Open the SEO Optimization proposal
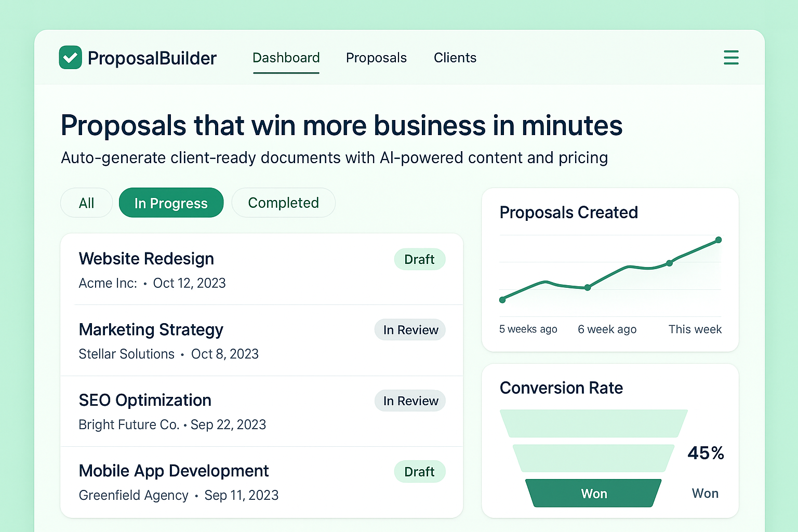The width and height of the screenshot is (798, 532). [x=145, y=400]
